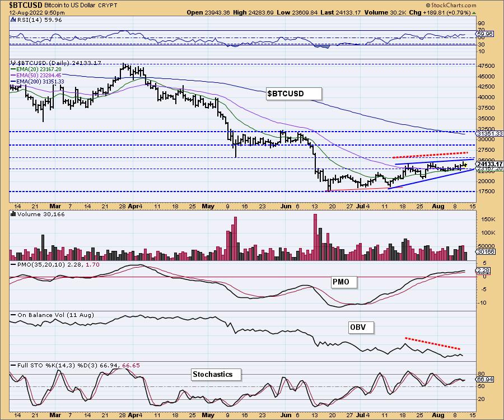The image size is (504, 420).
Task: Click the StockCharts.com copyright text
Action: coord(451,5)
